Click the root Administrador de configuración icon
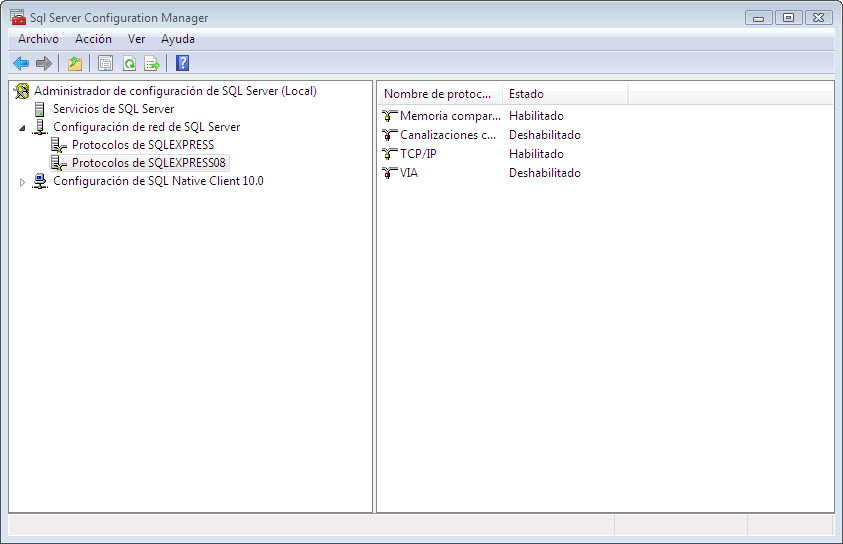The height and width of the screenshot is (544, 843). [x=22, y=91]
